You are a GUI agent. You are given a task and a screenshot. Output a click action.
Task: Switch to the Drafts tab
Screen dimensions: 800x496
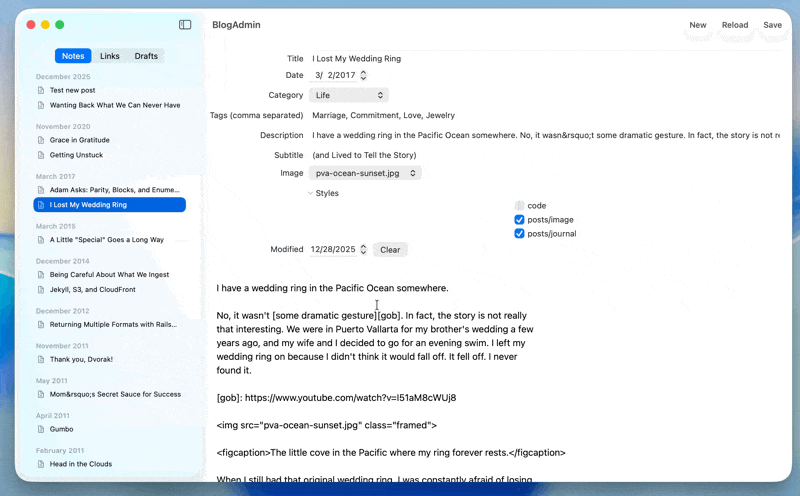pos(146,56)
